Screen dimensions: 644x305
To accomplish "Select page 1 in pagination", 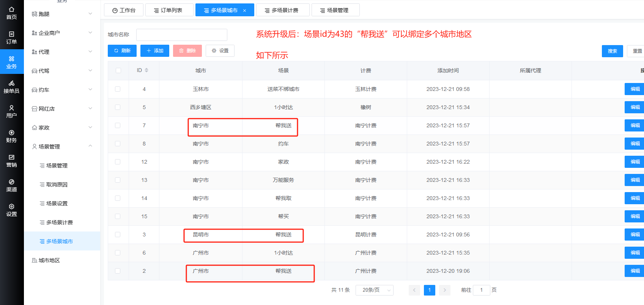I will tap(430, 290).
